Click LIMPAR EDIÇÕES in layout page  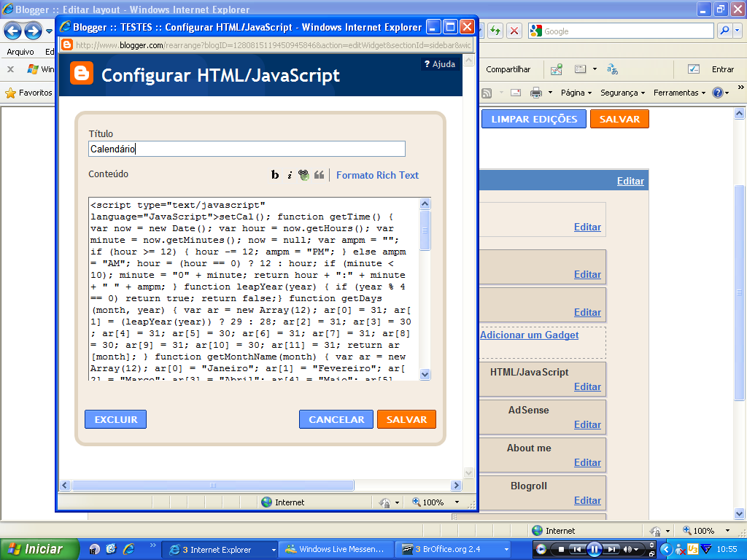click(534, 119)
